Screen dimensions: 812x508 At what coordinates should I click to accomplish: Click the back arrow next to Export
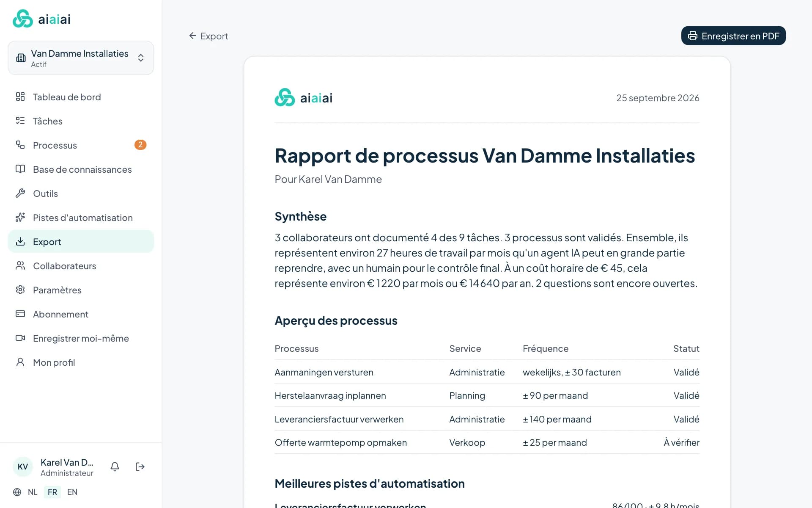[193, 36]
